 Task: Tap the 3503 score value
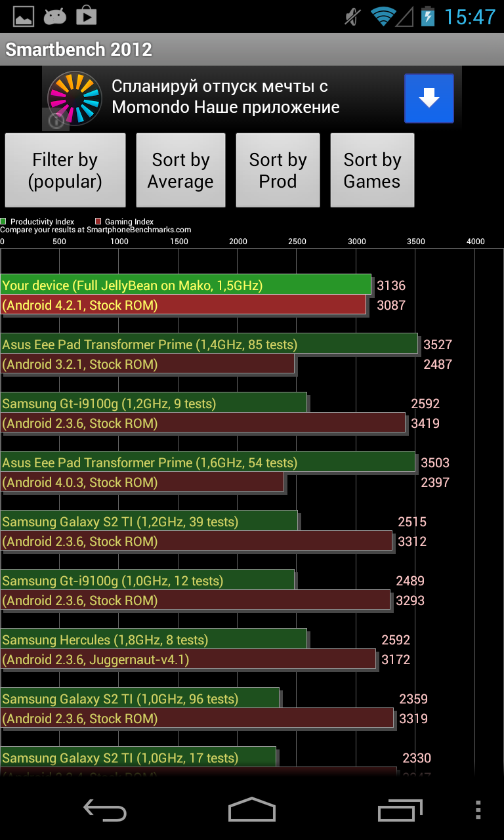point(435,463)
